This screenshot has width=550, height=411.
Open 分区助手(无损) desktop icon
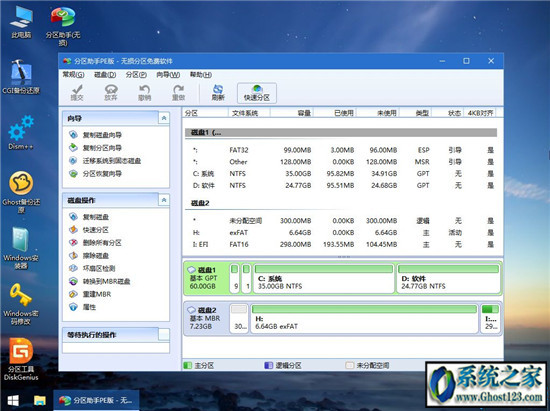63,26
